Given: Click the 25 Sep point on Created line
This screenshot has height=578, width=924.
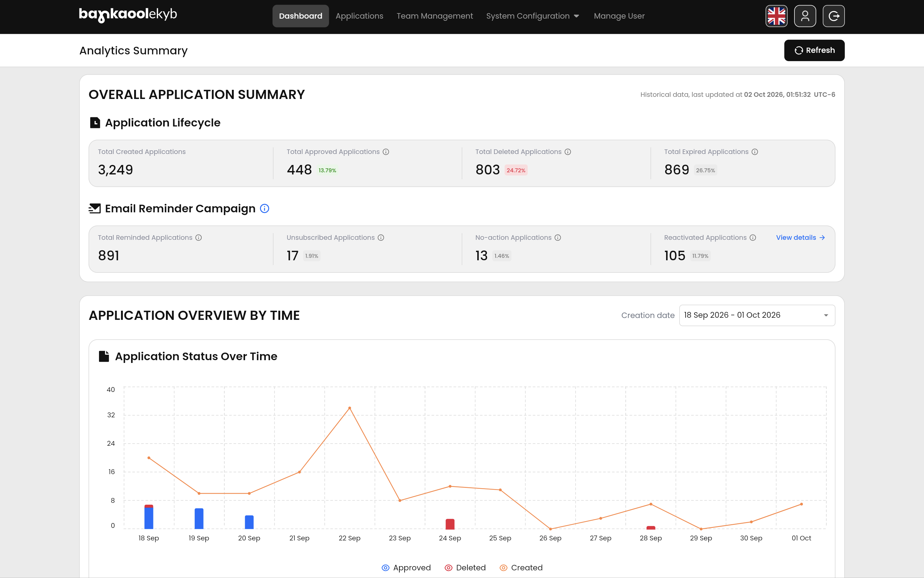Looking at the screenshot, I should [x=500, y=490].
